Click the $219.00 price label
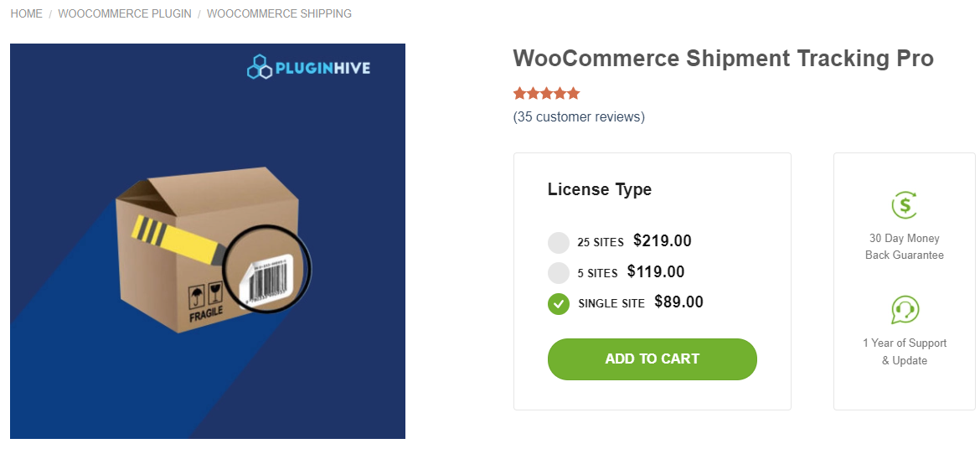This screenshot has width=980, height=454. point(663,241)
